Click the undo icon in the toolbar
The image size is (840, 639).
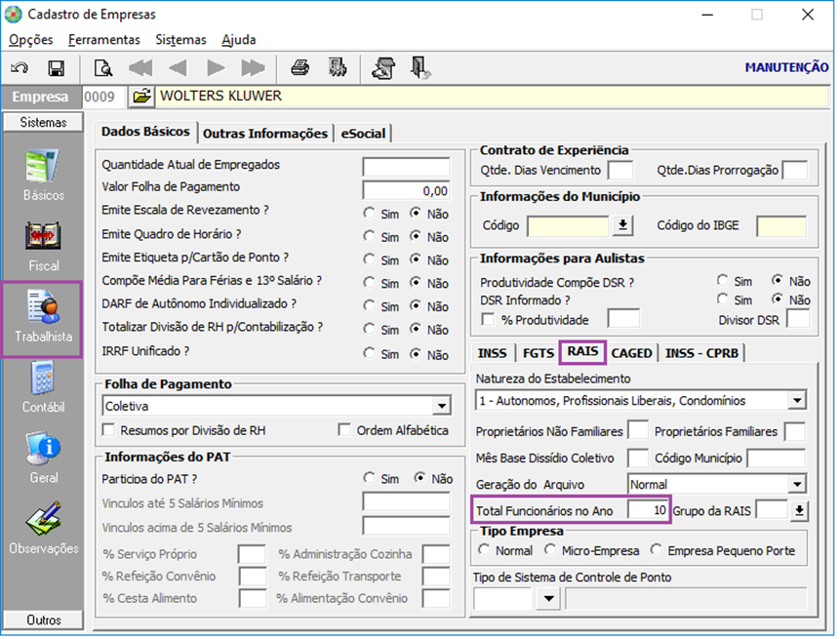tap(20, 68)
